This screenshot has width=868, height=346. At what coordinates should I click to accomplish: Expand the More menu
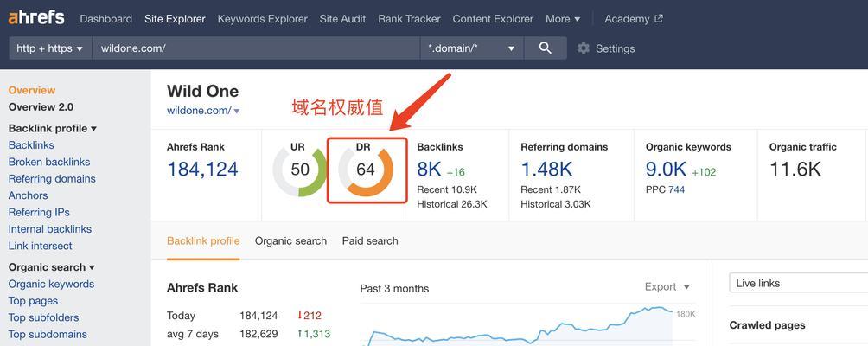563,19
